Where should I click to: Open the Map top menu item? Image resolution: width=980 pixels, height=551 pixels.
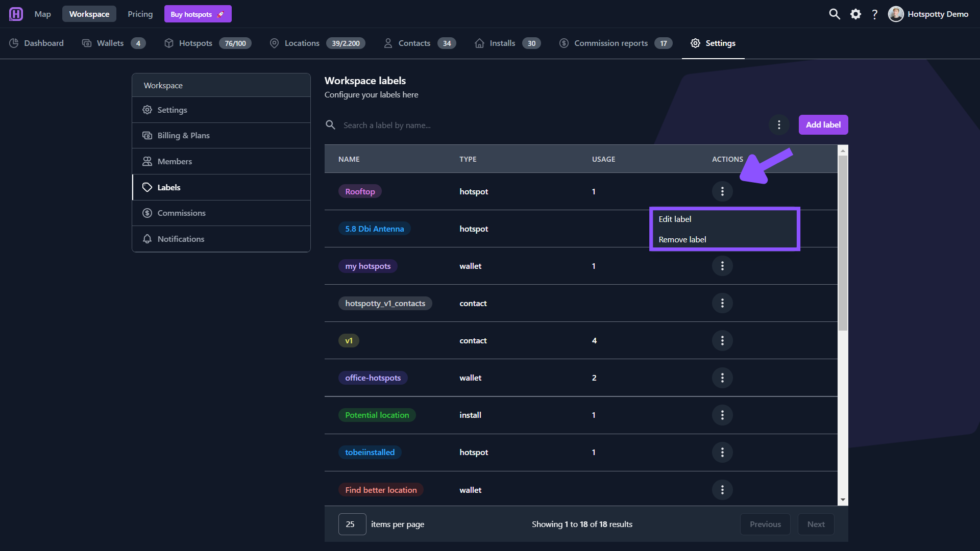point(42,14)
